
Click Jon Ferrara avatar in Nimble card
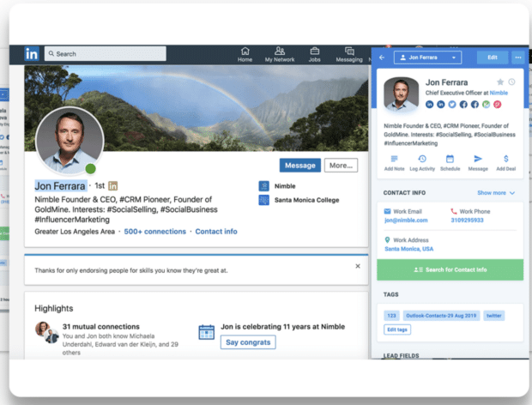pyautogui.click(x=401, y=94)
